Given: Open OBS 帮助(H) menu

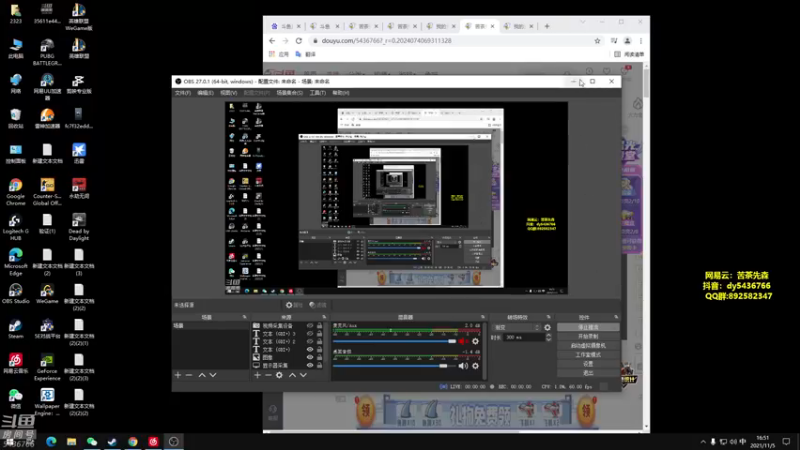Looking at the screenshot, I should 341,93.
